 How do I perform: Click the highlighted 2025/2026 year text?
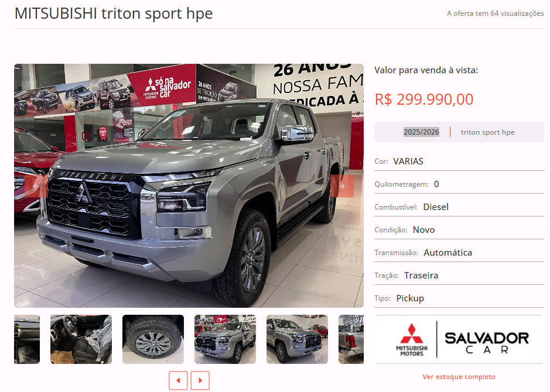tap(421, 132)
